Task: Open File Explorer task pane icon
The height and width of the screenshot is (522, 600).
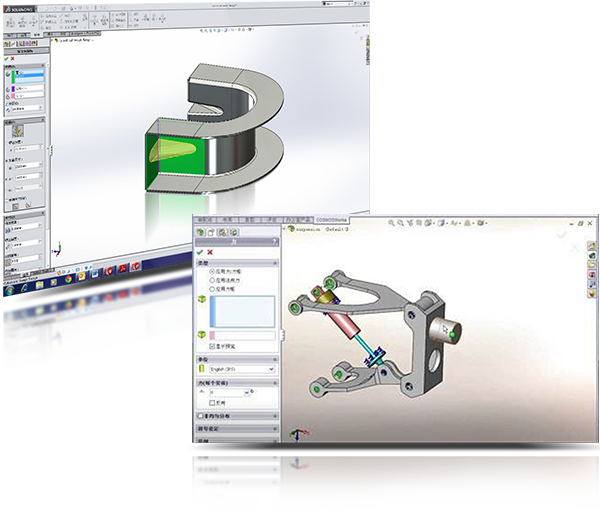Action: pyautogui.click(x=592, y=264)
